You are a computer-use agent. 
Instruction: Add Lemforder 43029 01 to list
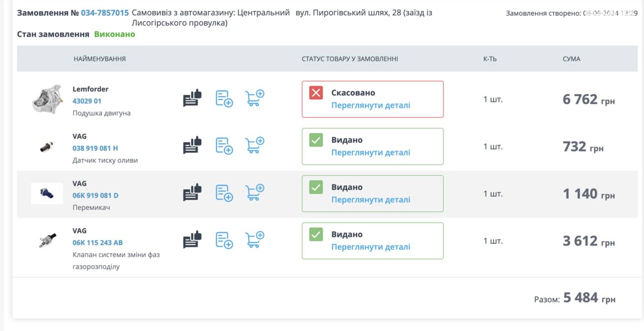[224, 98]
